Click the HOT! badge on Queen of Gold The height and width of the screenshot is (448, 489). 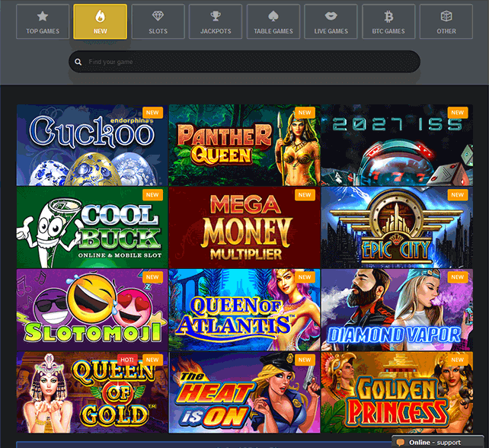coord(127,360)
